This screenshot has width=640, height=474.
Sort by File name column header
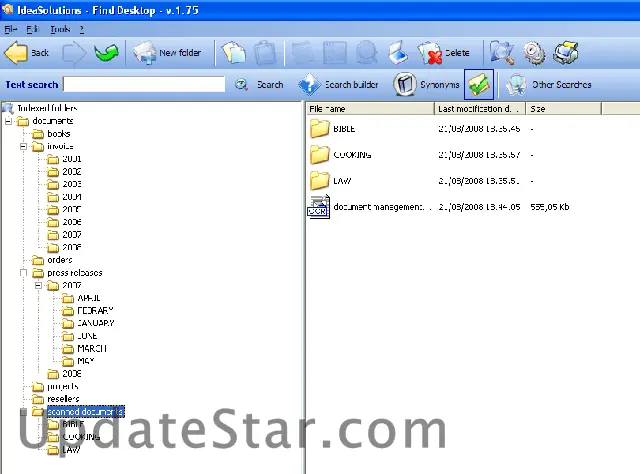[370, 109]
